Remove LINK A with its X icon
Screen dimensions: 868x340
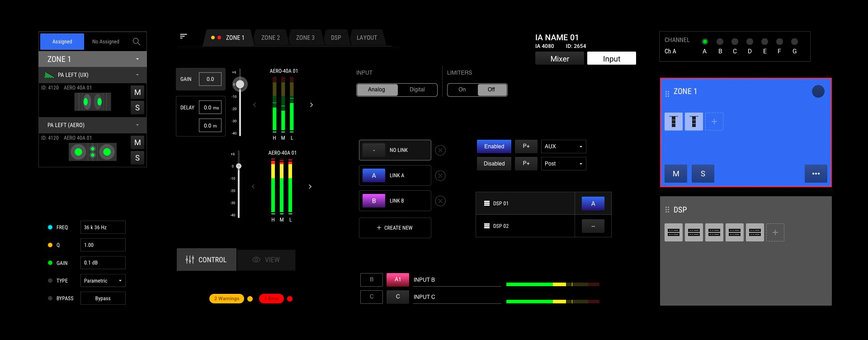(440, 175)
